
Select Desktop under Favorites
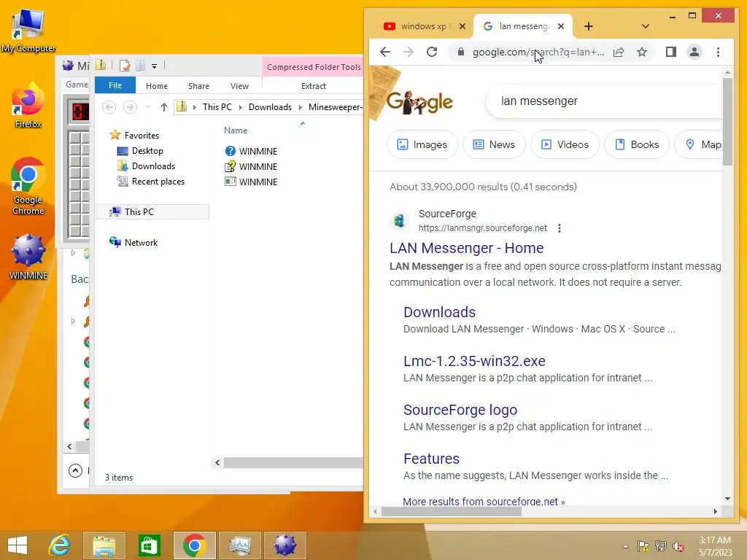(x=147, y=151)
